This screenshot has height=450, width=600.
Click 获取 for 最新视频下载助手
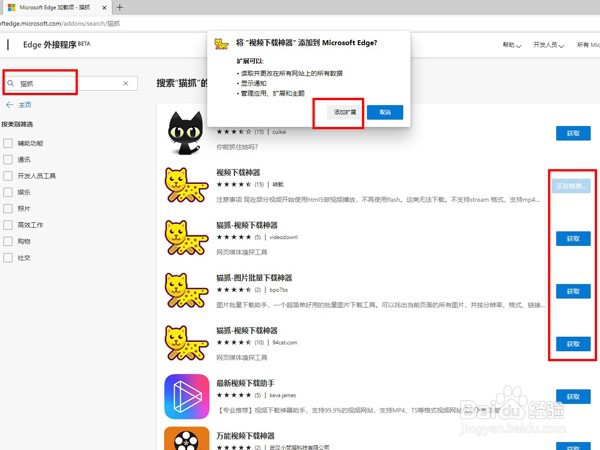[573, 397]
